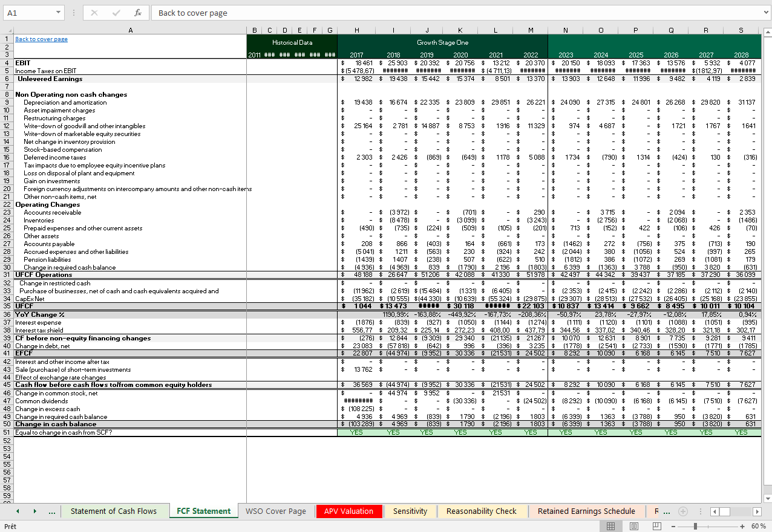
Task: Click the Change in cash balance label
Action: pyautogui.click(x=56, y=424)
